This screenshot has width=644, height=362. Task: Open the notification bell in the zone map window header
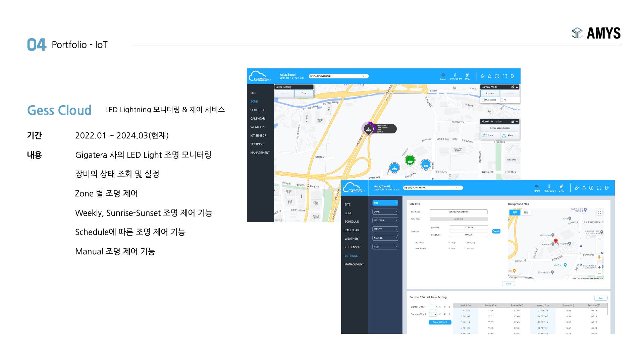[490, 76]
